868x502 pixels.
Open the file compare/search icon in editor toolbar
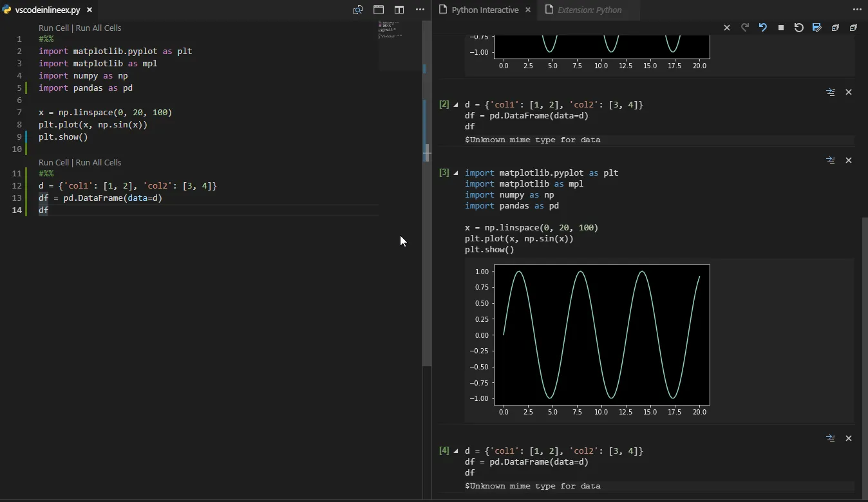(x=358, y=10)
